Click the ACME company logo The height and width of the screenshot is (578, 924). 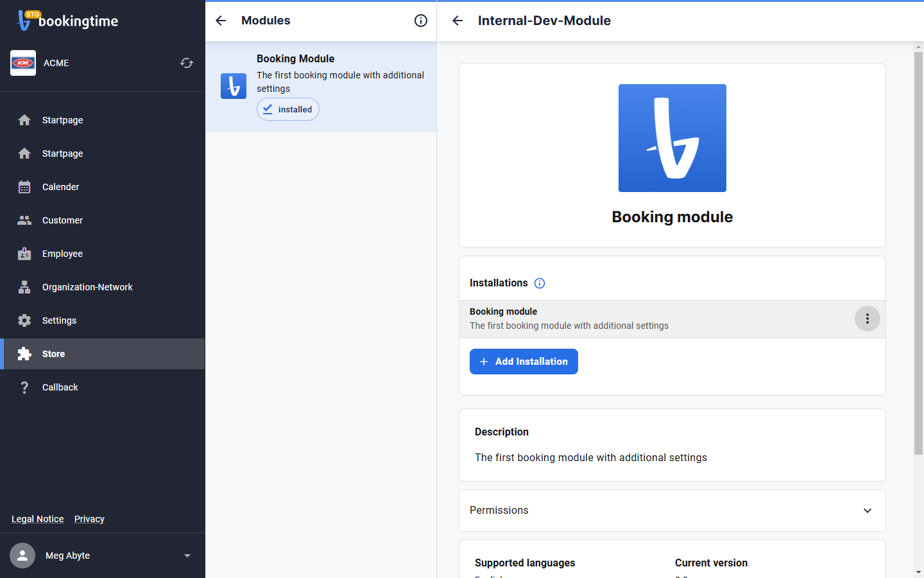(x=23, y=63)
